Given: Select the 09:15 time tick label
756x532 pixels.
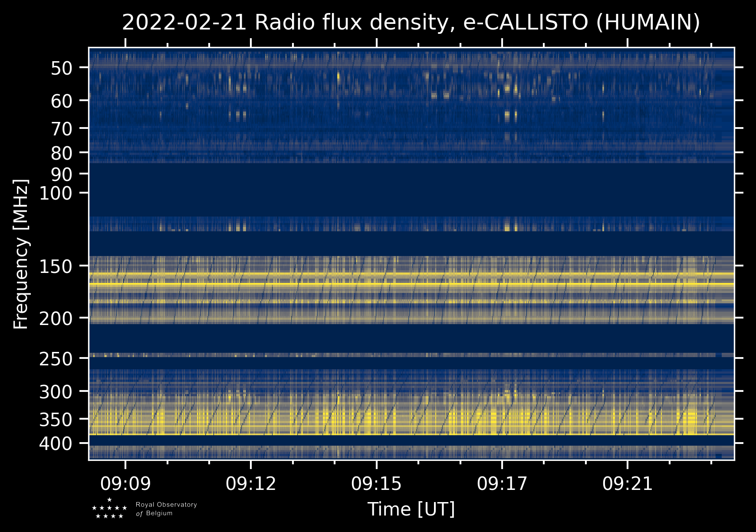Looking at the screenshot, I should tap(376, 483).
